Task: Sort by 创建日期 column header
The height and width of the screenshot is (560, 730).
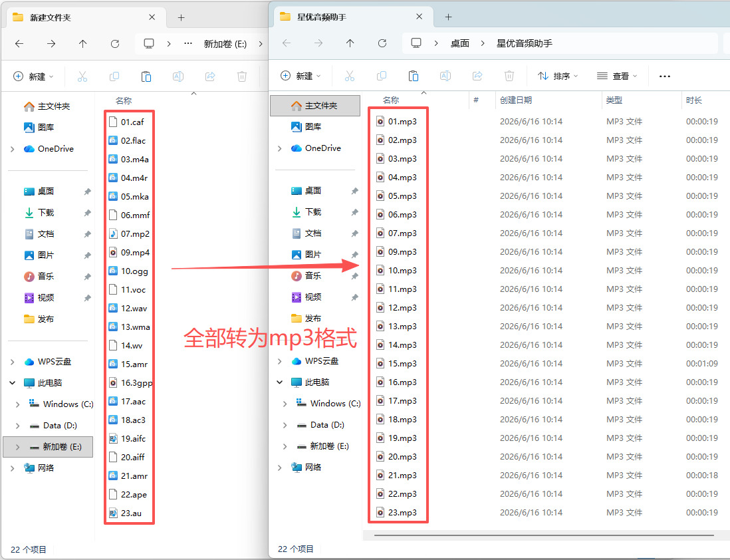Action: point(516,100)
